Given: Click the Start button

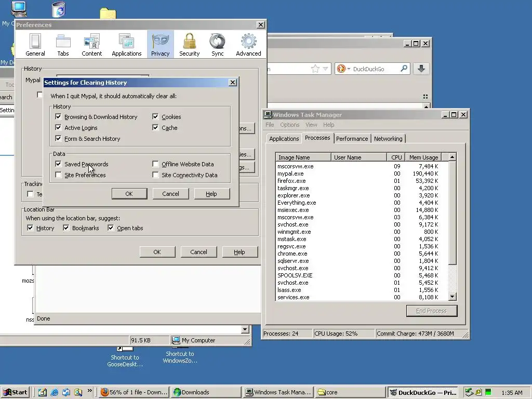Looking at the screenshot, I should click(15, 392).
